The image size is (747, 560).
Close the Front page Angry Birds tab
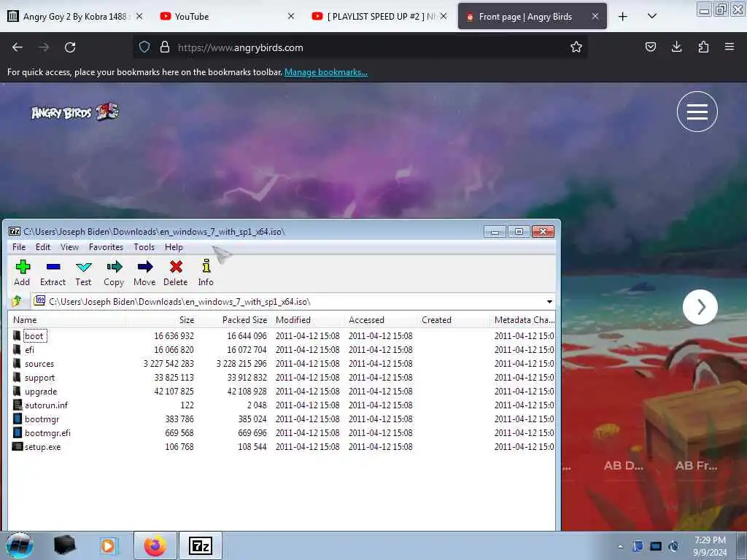[x=595, y=16]
